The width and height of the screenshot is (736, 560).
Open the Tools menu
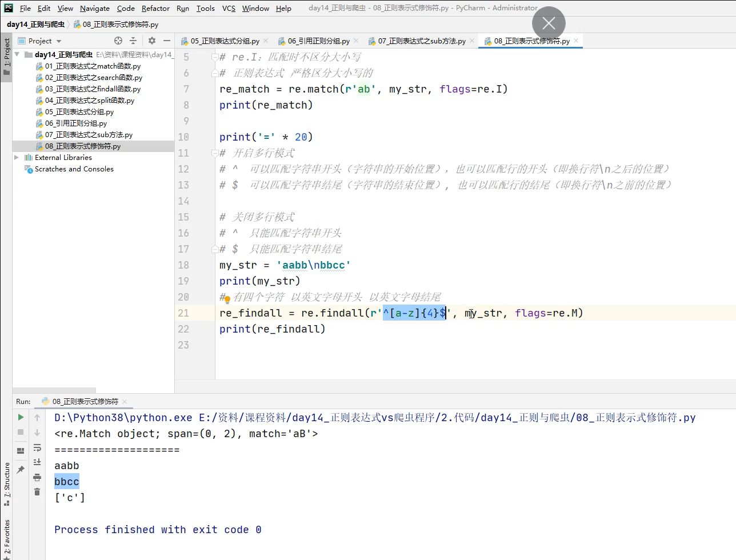206,8
